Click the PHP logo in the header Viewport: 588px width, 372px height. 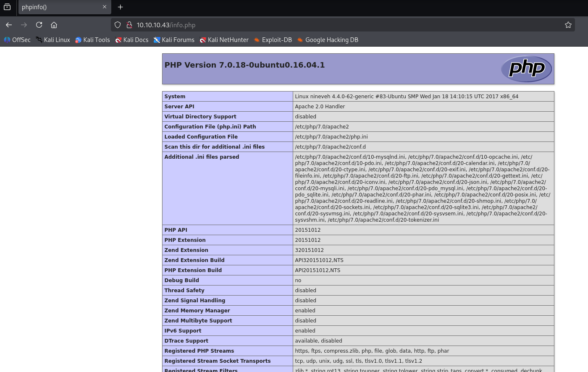526,69
